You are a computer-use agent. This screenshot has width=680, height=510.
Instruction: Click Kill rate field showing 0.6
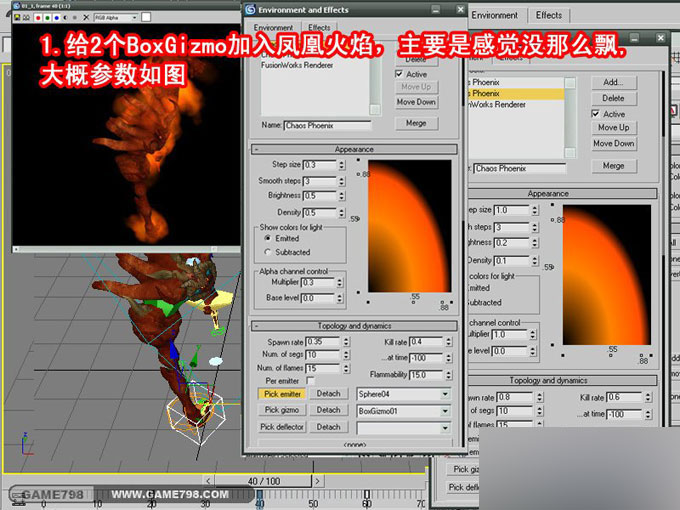624,397
